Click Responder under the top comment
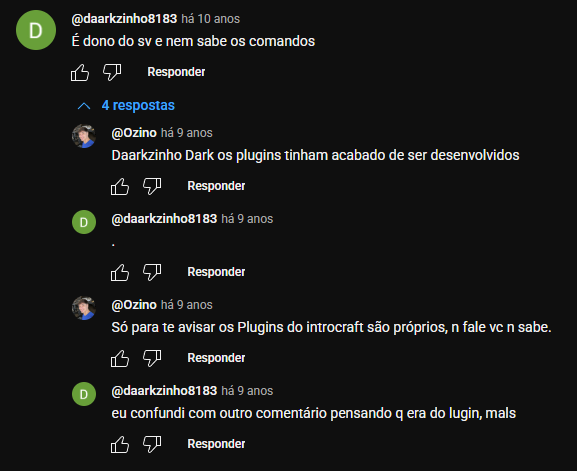This screenshot has height=471, width=577. [176, 72]
